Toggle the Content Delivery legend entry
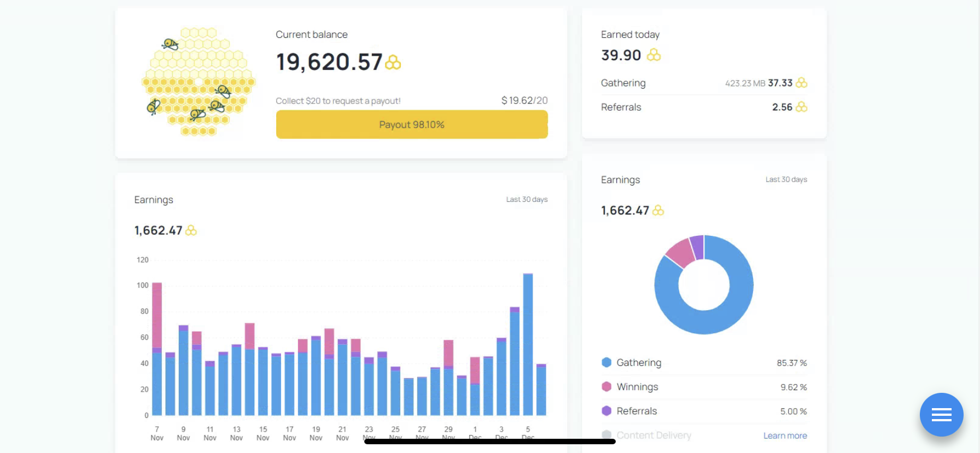Viewport: 980px width, 453px height. click(x=647, y=435)
